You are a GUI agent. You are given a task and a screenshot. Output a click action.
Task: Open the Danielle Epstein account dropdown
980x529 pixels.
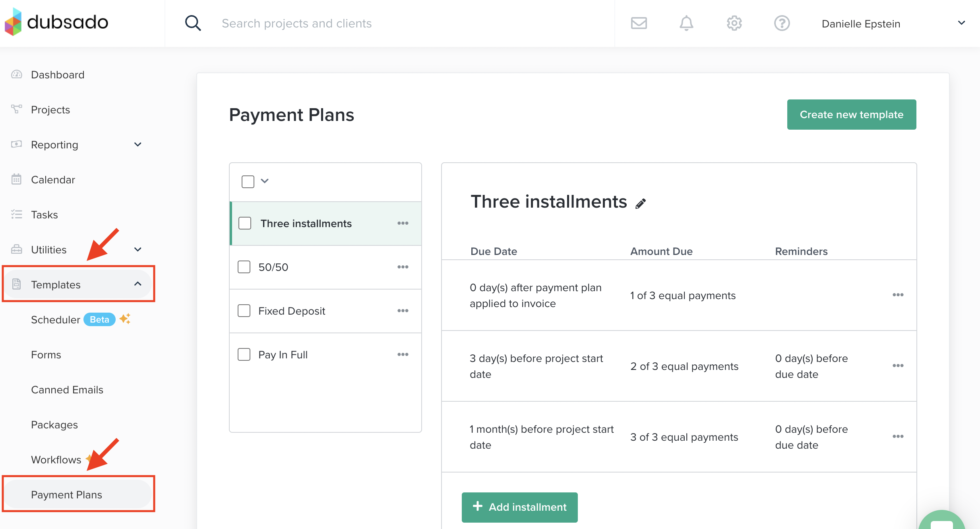tap(961, 23)
